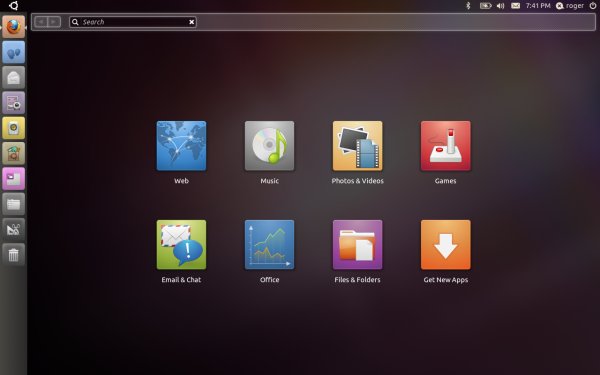Open the blue chat balloons launcher icon
Viewport: 600px width, 375px height.
[13, 52]
